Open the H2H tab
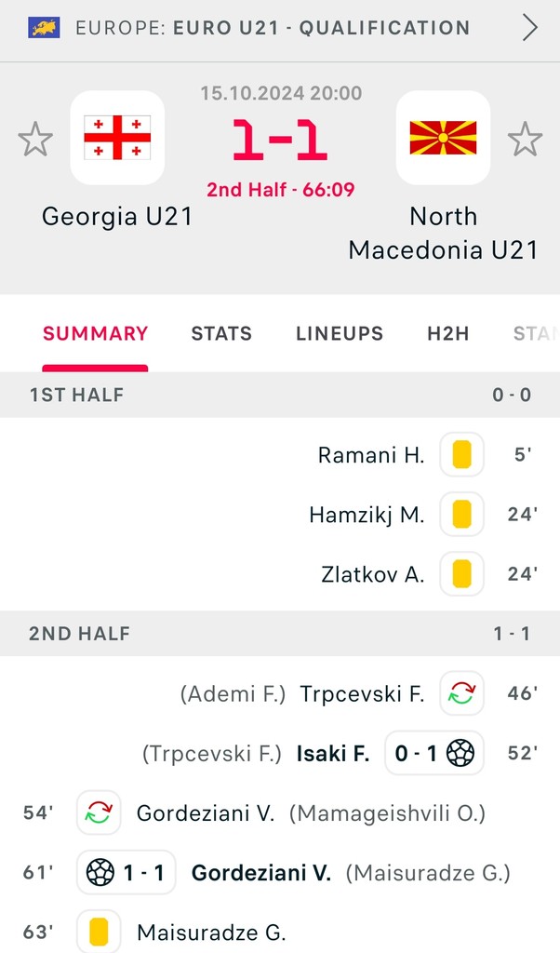560x953 pixels. click(448, 334)
